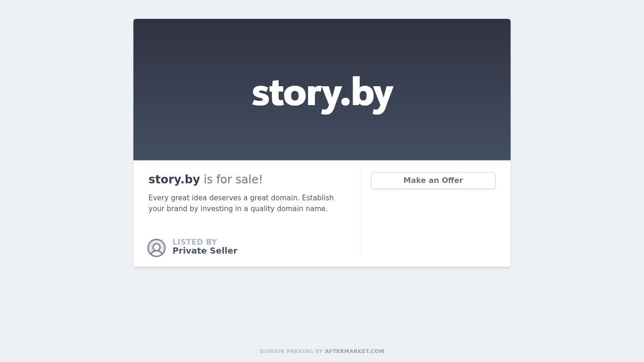Screen dimensions: 644x362
Task: Open the AFTERMARKET.COM footer link
Action: (355, 351)
